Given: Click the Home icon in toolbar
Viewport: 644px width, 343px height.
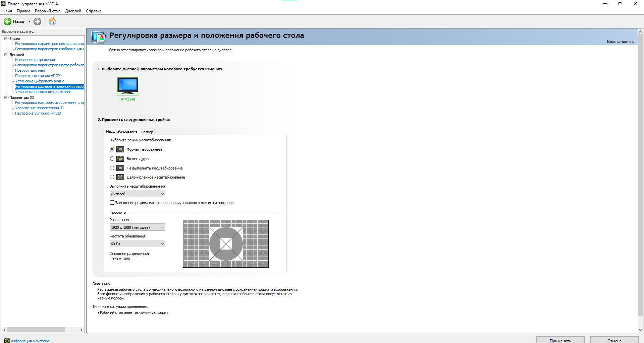Looking at the screenshot, I should pos(52,21).
